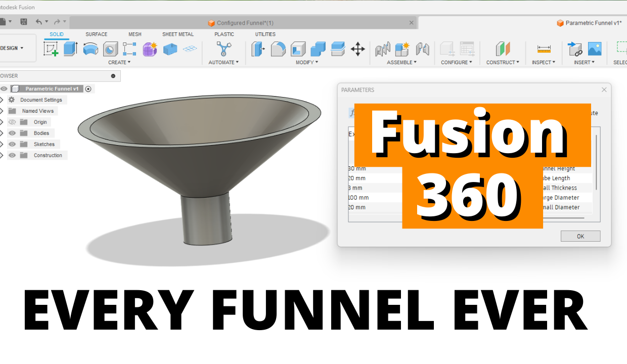The image size is (627, 364).
Task: Click the vertical scrollbar in Parameters dialog
Action: pos(597,161)
